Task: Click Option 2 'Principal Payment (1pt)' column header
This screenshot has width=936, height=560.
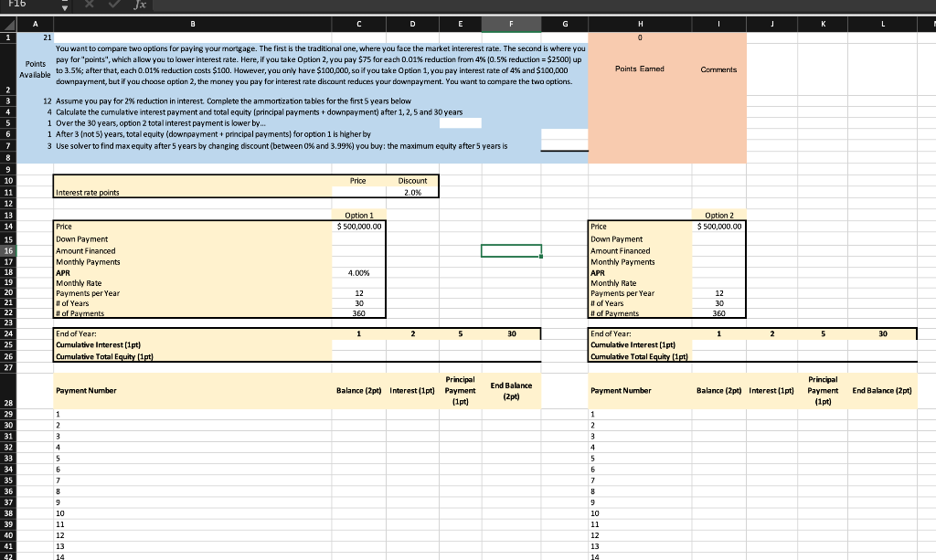Action: tap(823, 391)
